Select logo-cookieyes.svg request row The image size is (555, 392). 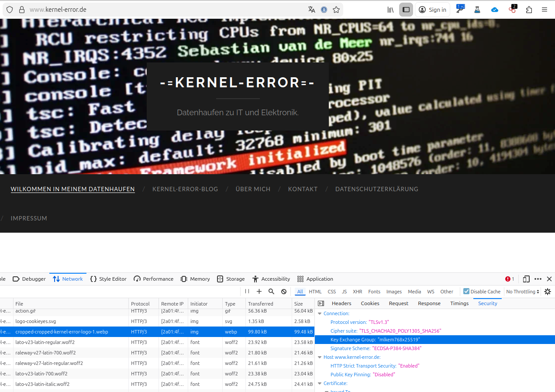(x=36, y=321)
